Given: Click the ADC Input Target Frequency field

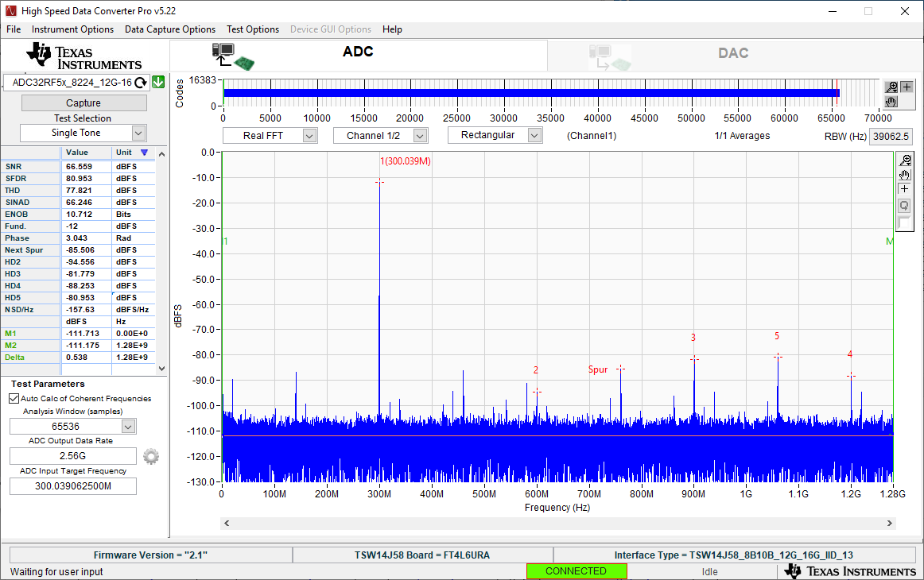Looking at the screenshot, I should coord(72,485).
